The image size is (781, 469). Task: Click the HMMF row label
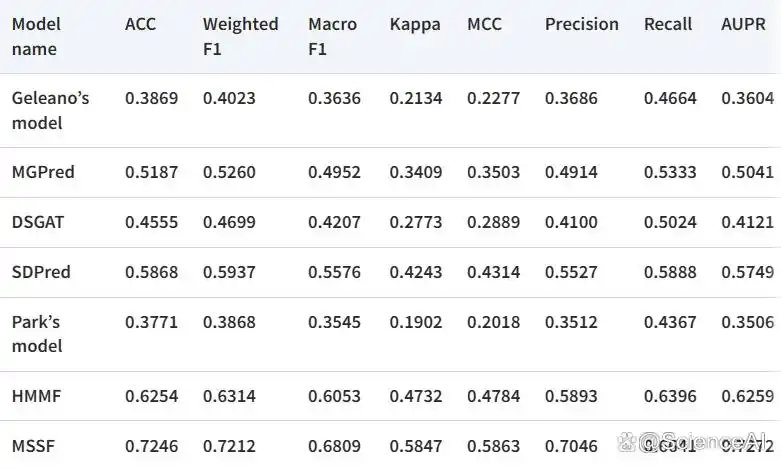click(36, 396)
